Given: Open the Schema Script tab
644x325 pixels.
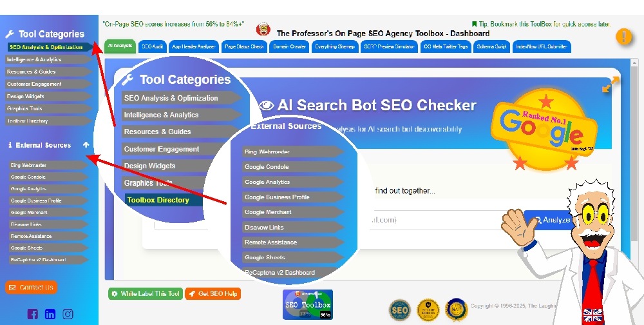Looking at the screenshot, I should (491, 47).
